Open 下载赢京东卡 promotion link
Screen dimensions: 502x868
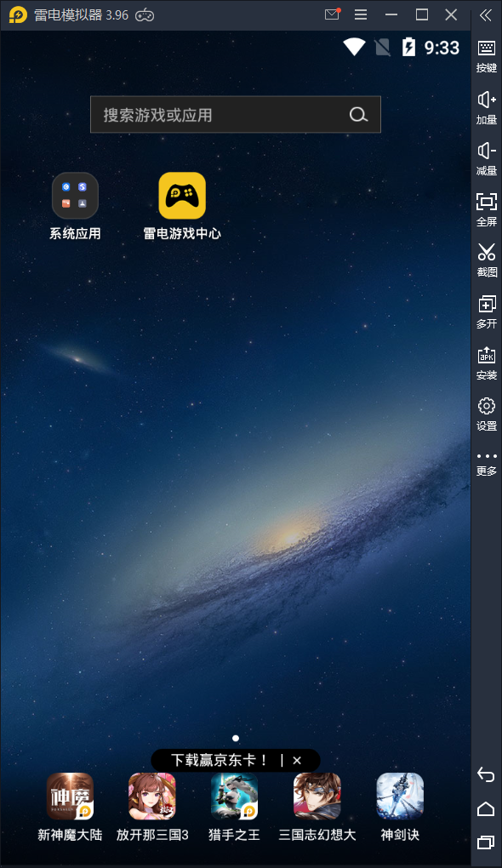220,761
